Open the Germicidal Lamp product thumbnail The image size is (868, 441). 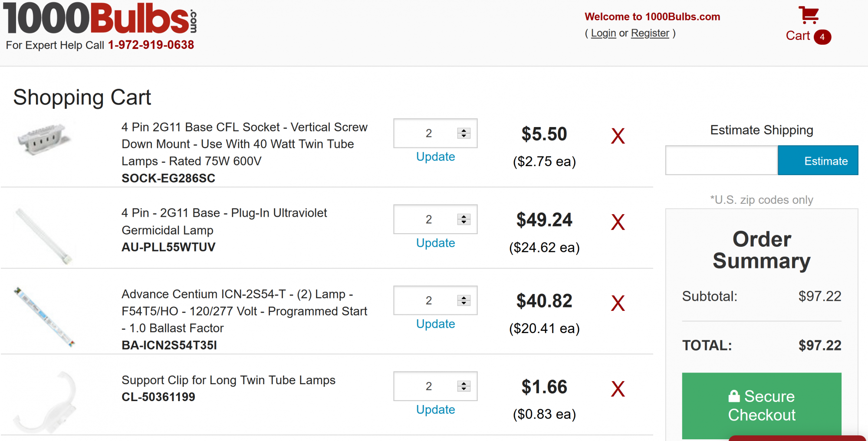pos(43,235)
